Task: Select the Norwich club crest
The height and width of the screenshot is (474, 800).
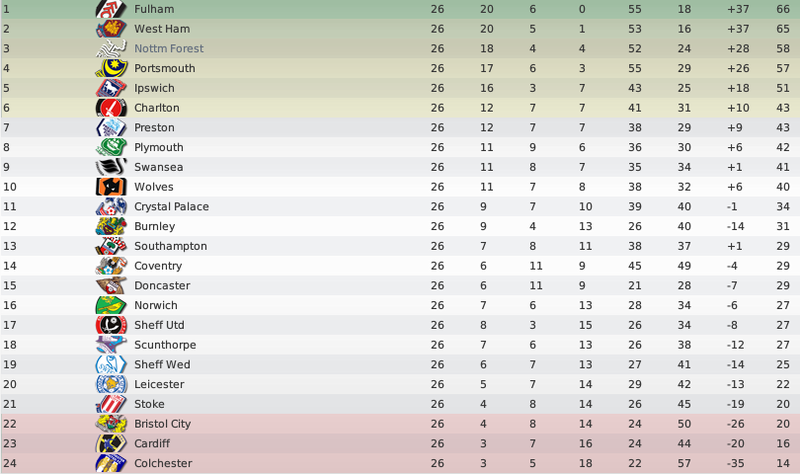Action: [111, 305]
